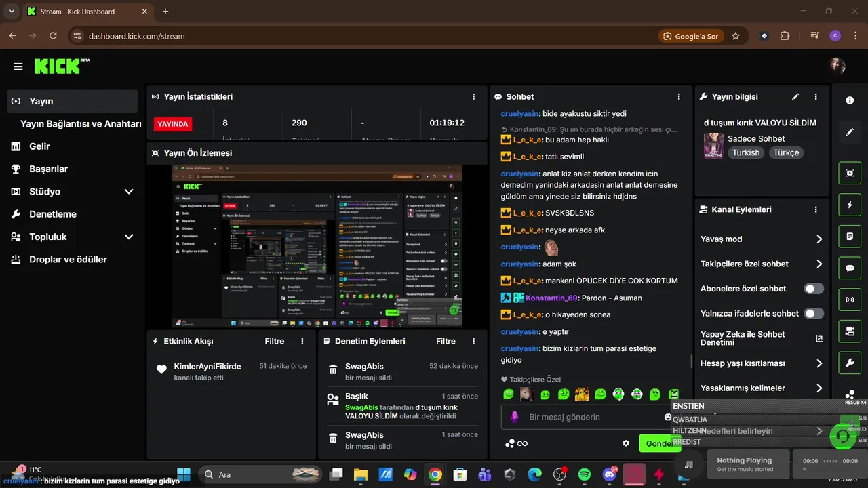This screenshot has height=488, width=868.
Task: Open three-dot menu of Sohbet panel
Action: point(679,97)
